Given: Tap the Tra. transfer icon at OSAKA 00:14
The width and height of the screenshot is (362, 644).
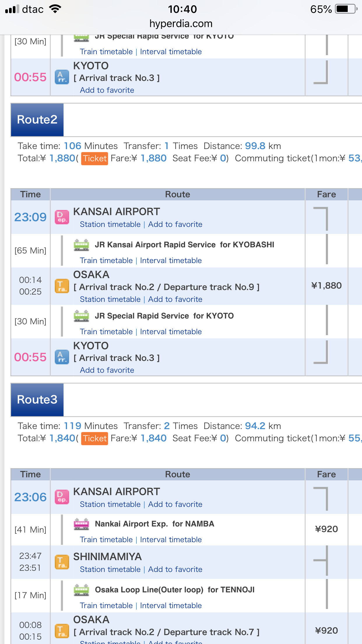Looking at the screenshot, I should 62,286.
